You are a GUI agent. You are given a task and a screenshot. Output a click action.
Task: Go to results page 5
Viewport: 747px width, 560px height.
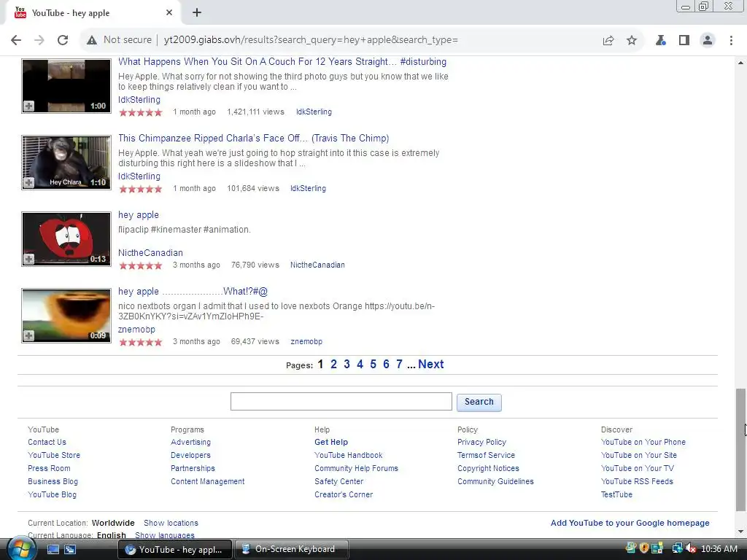point(373,365)
